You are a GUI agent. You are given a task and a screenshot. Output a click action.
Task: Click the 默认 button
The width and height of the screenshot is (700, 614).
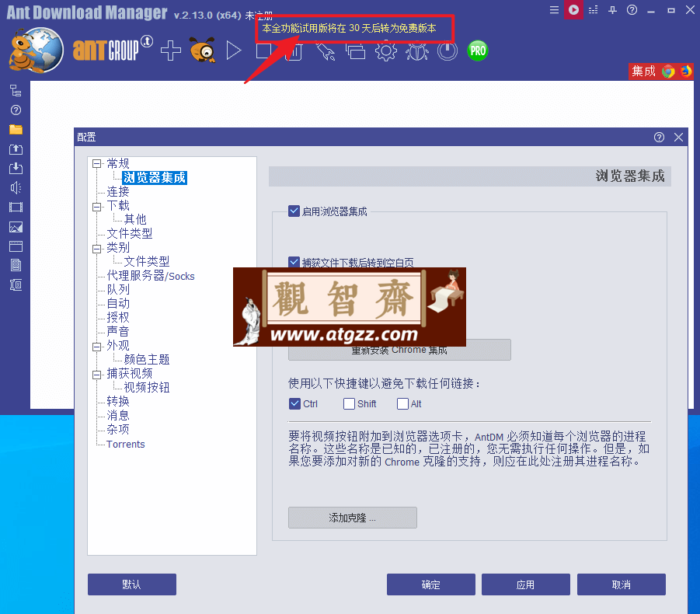pos(132,584)
